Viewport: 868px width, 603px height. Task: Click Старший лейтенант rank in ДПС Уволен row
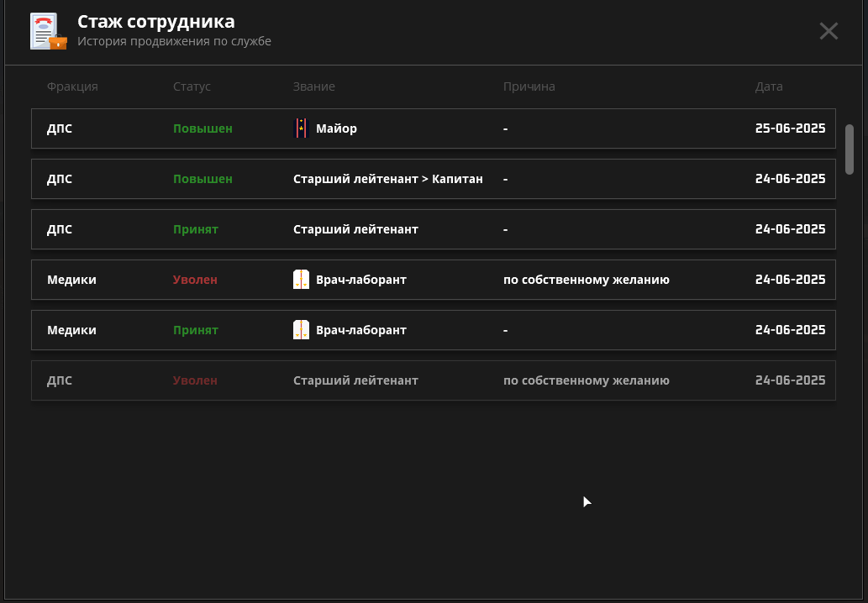pyautogui.click(x=356, y=380)
